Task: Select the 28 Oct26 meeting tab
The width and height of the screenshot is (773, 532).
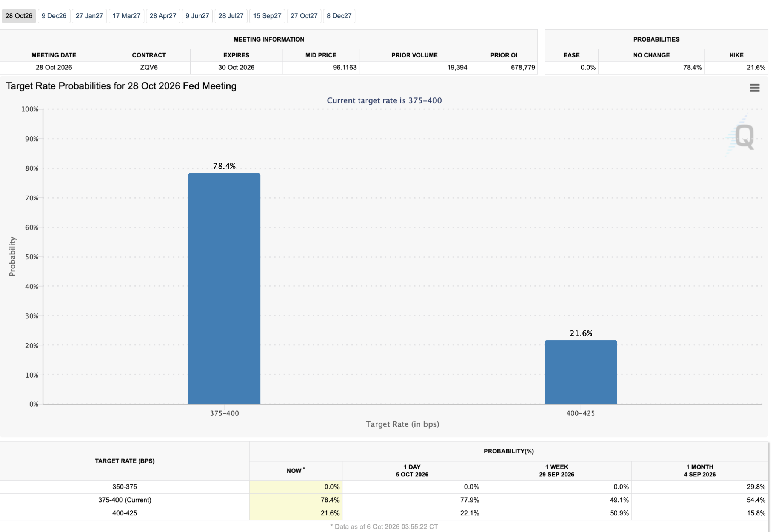Action: pos(19,16)
